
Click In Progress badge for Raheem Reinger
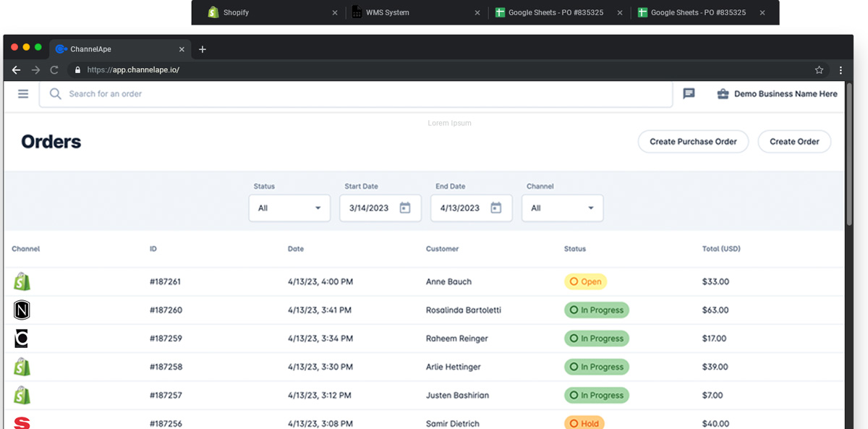tap(597, 339)
